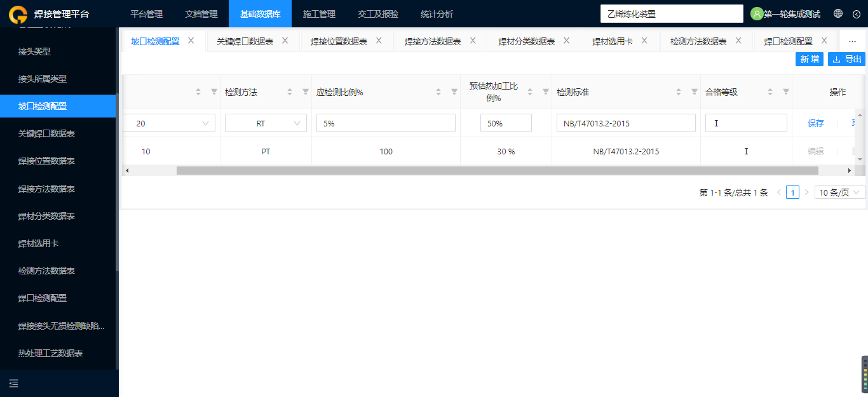Click 第一轮集成测试 user name
Screen dimensions: 868x397
792,14
